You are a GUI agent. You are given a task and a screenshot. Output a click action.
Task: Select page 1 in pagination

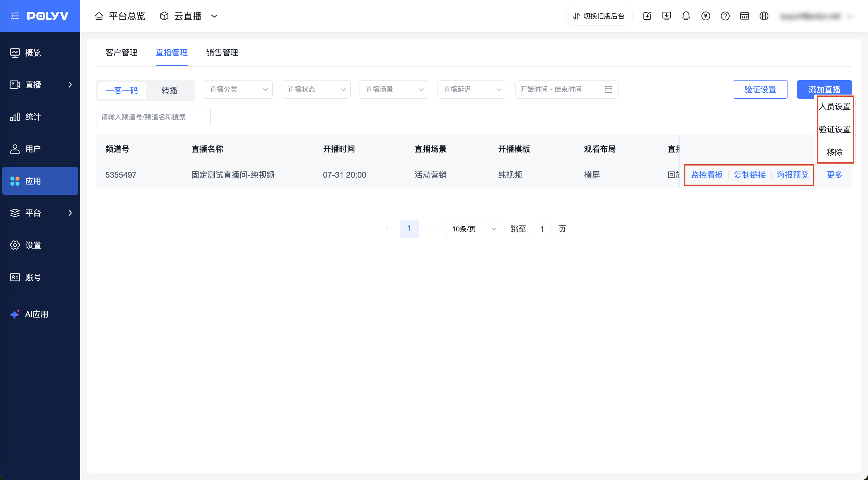[409, 229]
